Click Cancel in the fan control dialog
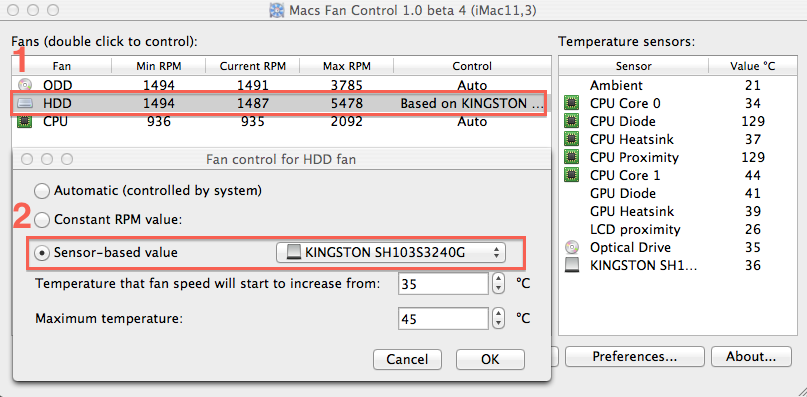This screenshot has height=397, width=807. [407, 359]
